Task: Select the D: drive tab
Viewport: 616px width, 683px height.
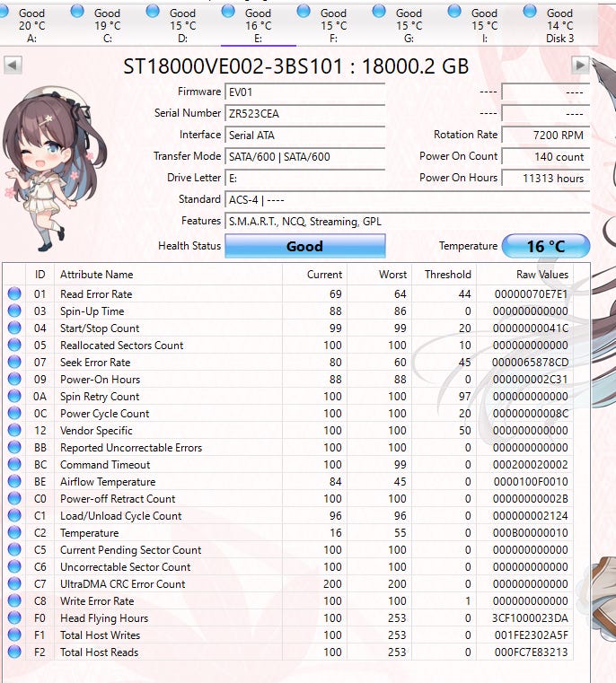Action: 182,24
